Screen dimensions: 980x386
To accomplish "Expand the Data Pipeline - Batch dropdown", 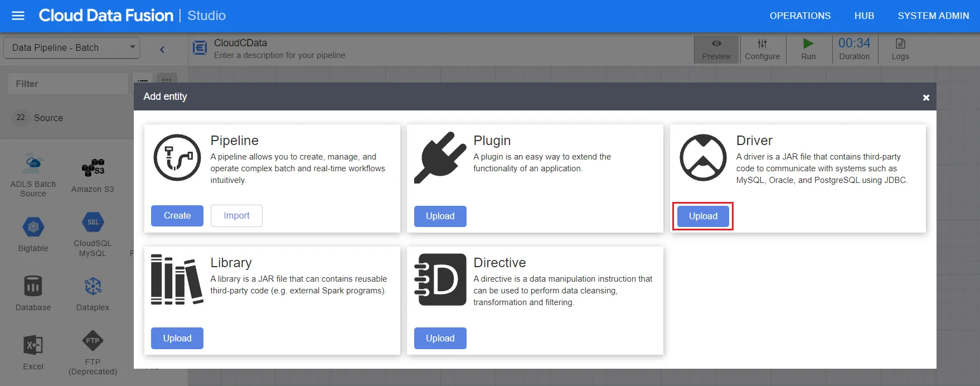I will pos(71,47).
